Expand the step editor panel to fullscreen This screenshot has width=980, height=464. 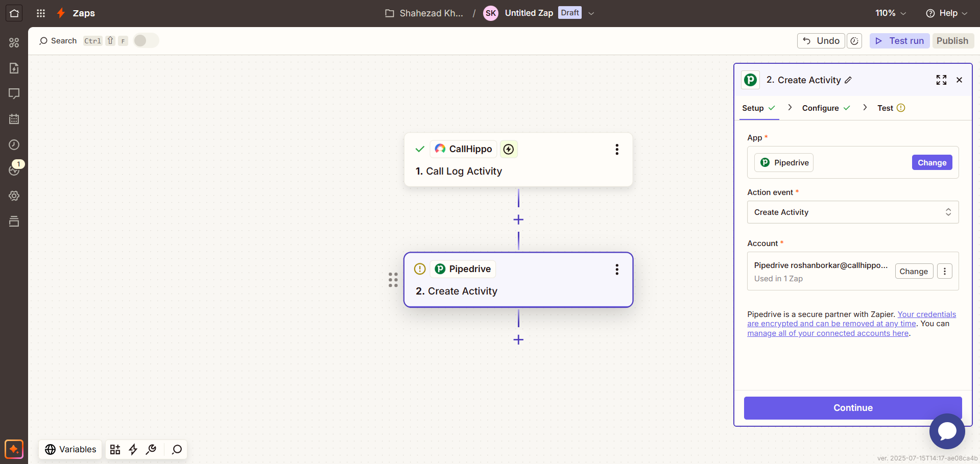pyautogui.click(x=941, y=80)
